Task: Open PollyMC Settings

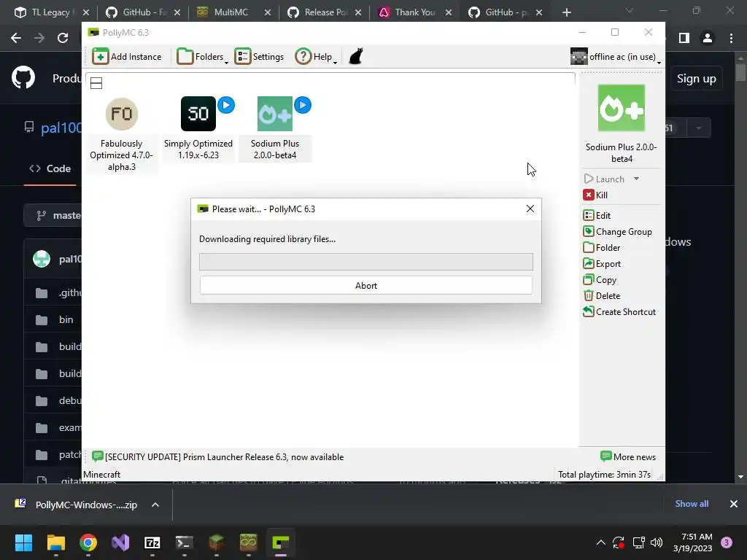Action: (259, 57)
